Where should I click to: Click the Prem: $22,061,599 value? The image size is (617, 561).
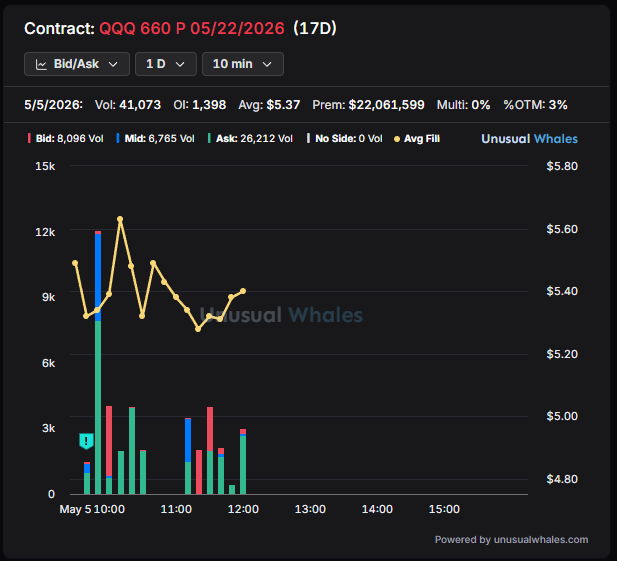pyautogui.click(x=368, y=105)
